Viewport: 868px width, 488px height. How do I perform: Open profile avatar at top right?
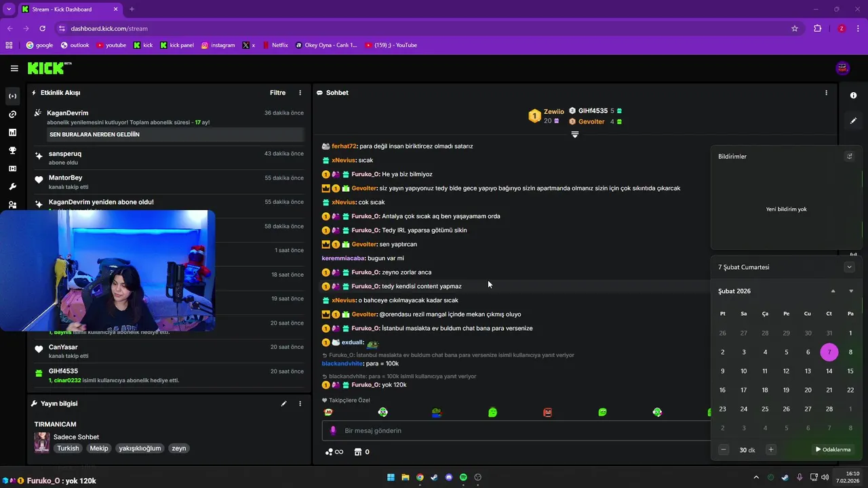(843, 68)
